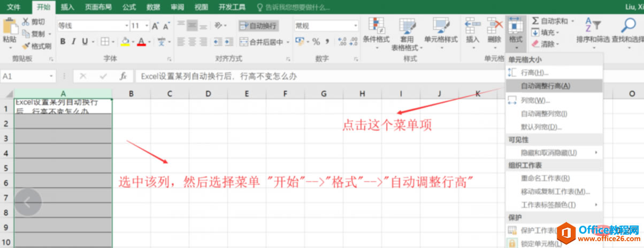Switch to the Data (数据) tab
This screenshot has width=644, height=248.
[x=154, y=7]
